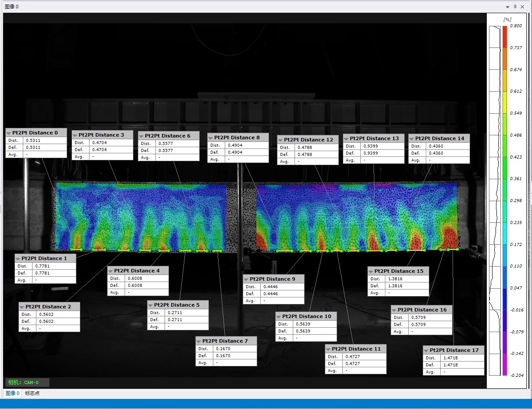532x409 pixels.
Task: Select the Pt2Pt Distance 7 title bar
Action: pos(226,341)
